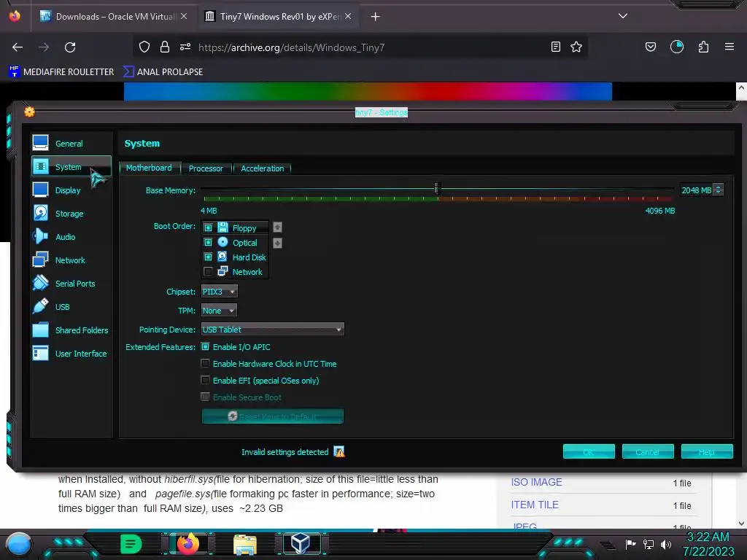The width and height of the screenshot is (747, 560).
Task: Click Cancel in Tiny7 Settings dialog
Action: [648, 451]
